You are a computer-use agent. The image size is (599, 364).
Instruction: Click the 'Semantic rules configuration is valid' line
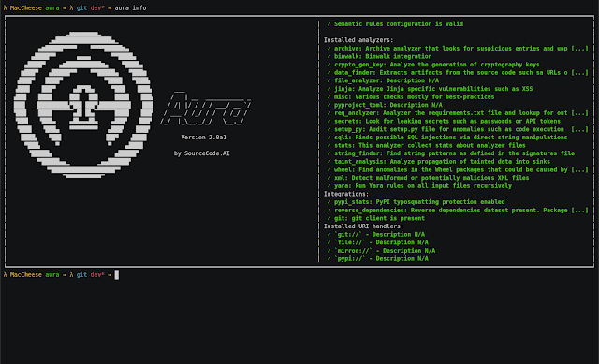click(395, 23)
